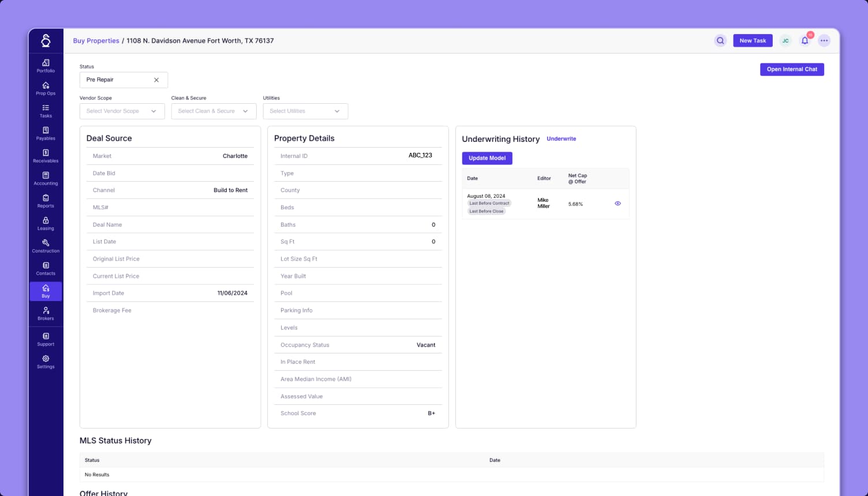The width and height of the screenshot is (868, 496).
Task: Open the Select Utilities dropdown
Action: coord(305,111)
